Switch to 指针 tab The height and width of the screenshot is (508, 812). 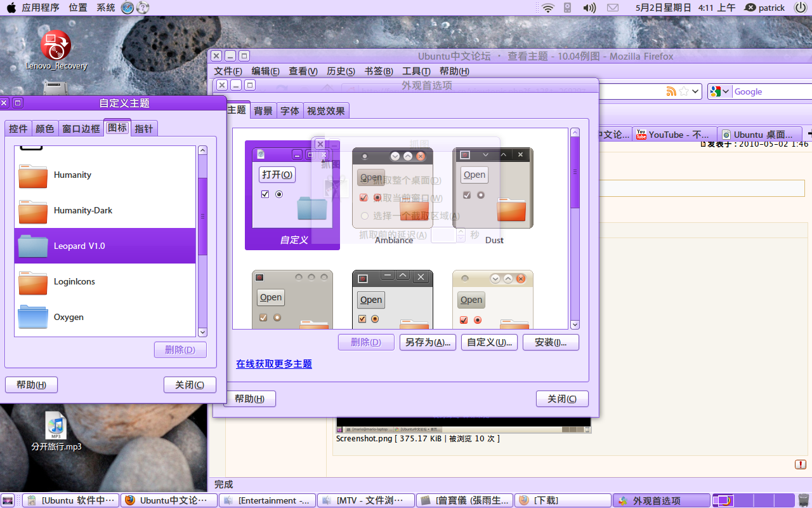click(144, 128)
